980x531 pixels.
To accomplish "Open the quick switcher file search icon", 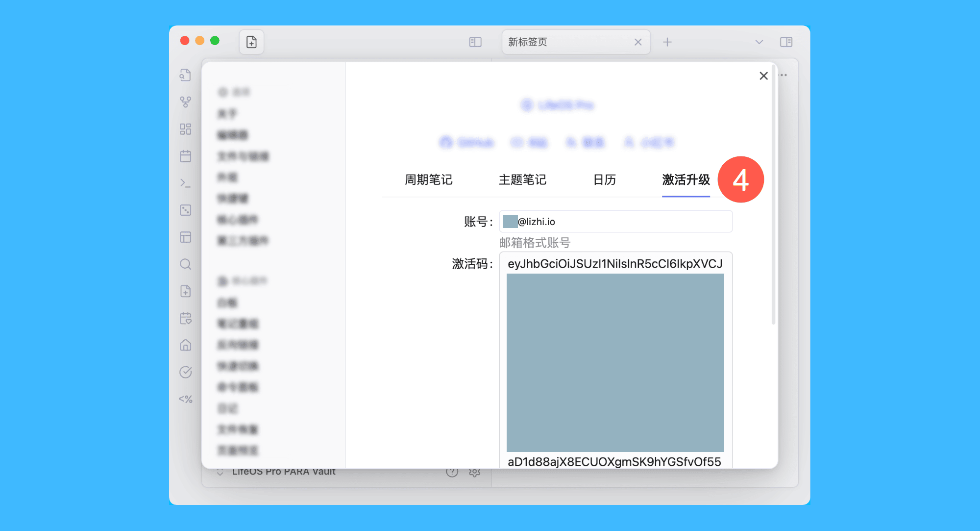I will click(x=185, y=75).
